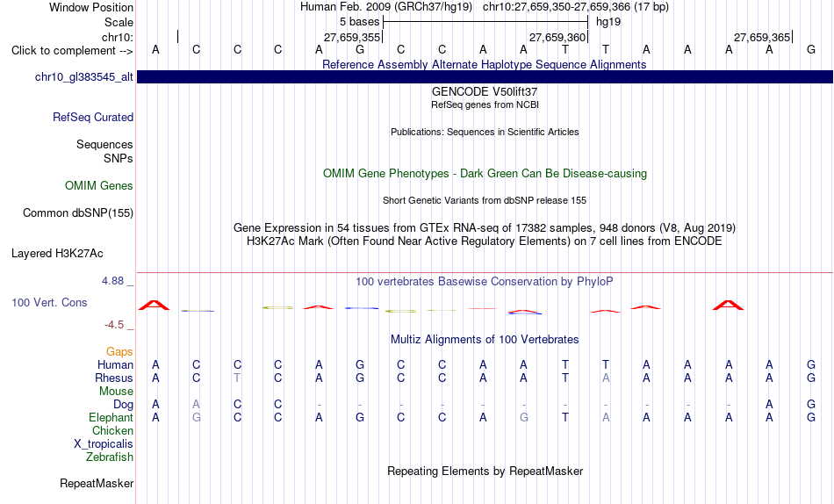Click the Dog species label

(124, 405)
